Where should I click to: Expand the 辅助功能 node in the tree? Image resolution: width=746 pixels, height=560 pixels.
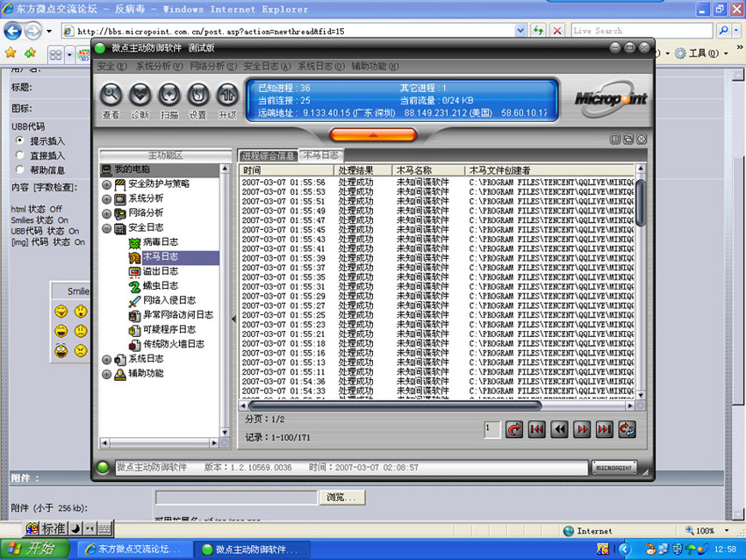coord(106,374)
